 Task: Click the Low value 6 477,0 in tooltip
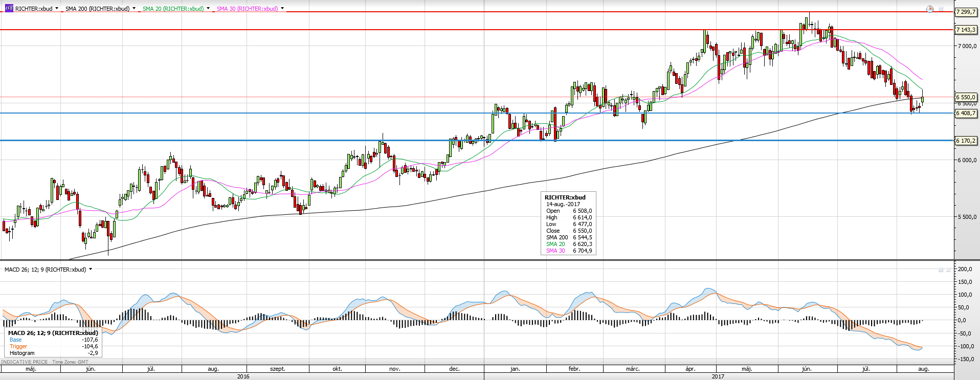(582, 224)
